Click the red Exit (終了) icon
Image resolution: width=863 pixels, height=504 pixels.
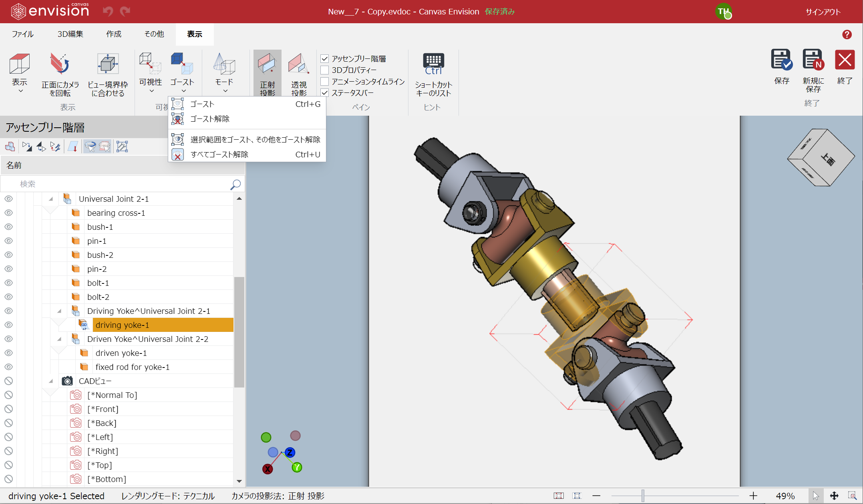pyautogui.click(x=845, y=60)
